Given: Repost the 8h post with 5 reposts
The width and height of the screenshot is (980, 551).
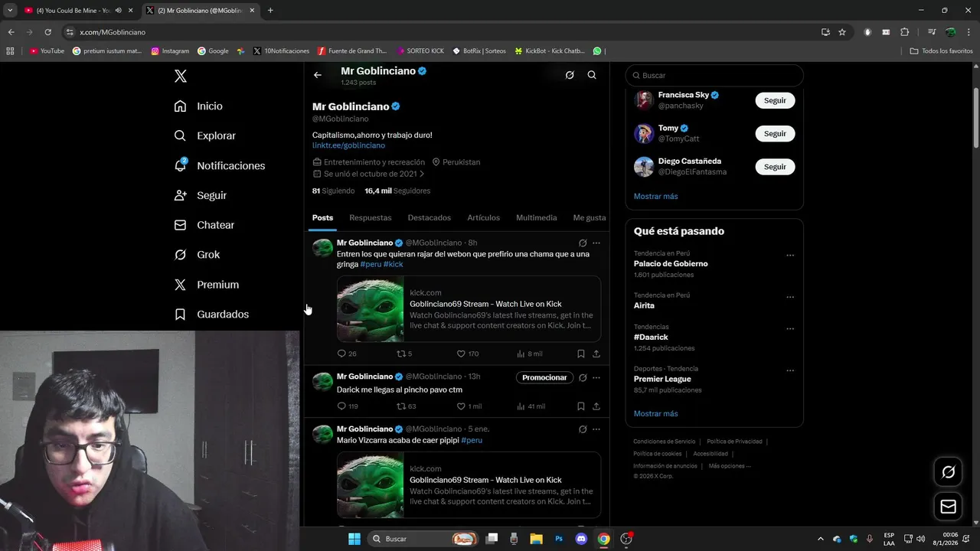Looking at the screenshot, I should [x=404, y=354].
